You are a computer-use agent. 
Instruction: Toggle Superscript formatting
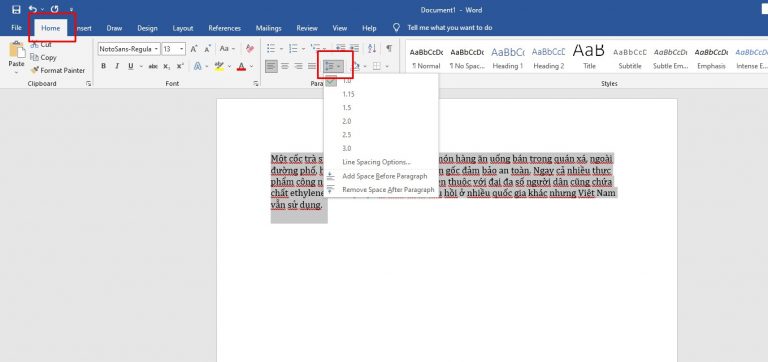pos(180,66)
